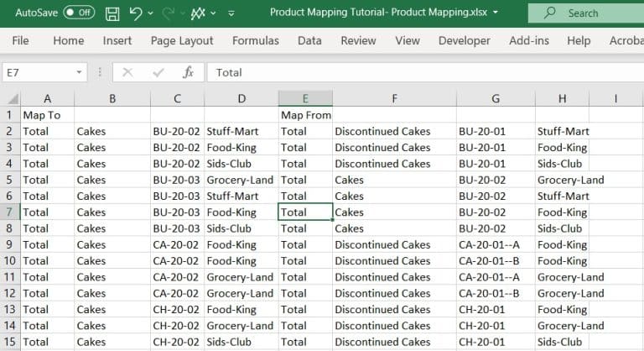
Task: Click cell D5 with Grocery-Land
Action: [241, 180]
